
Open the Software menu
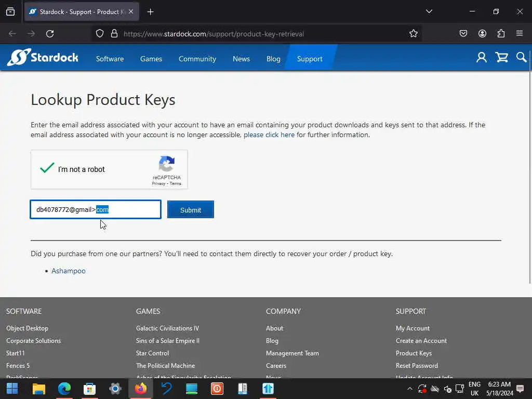pos(110,59)
